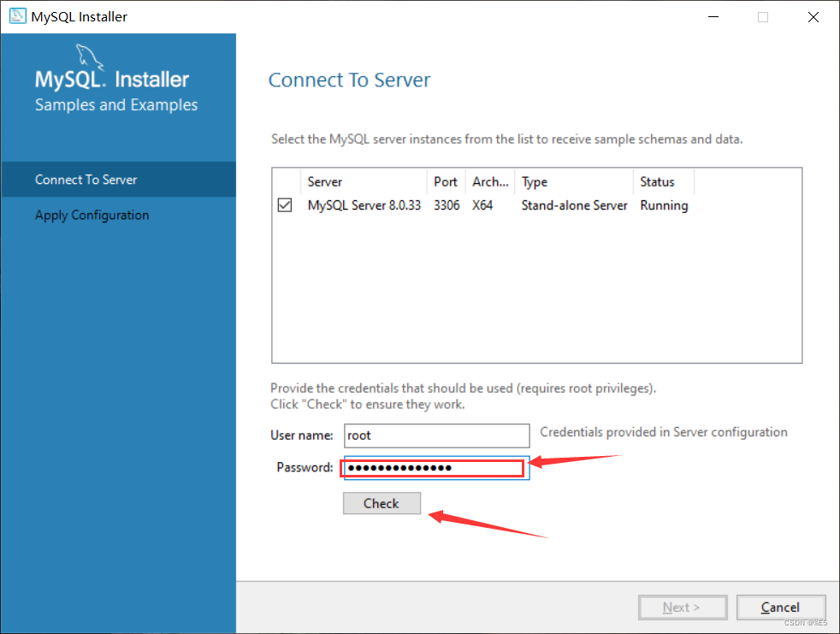Click the MySQL dolphin logo in sidebar
This screenshot has height=634, width=840.
89,56
